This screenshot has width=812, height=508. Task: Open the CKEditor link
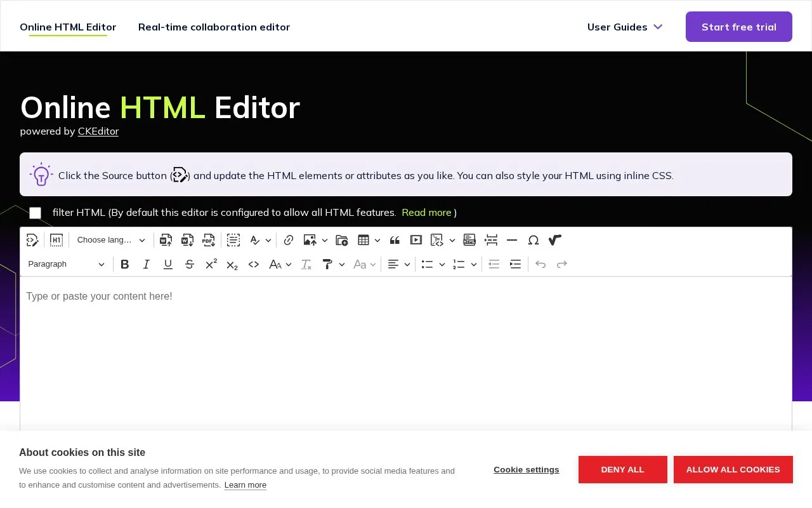(98, 131)
